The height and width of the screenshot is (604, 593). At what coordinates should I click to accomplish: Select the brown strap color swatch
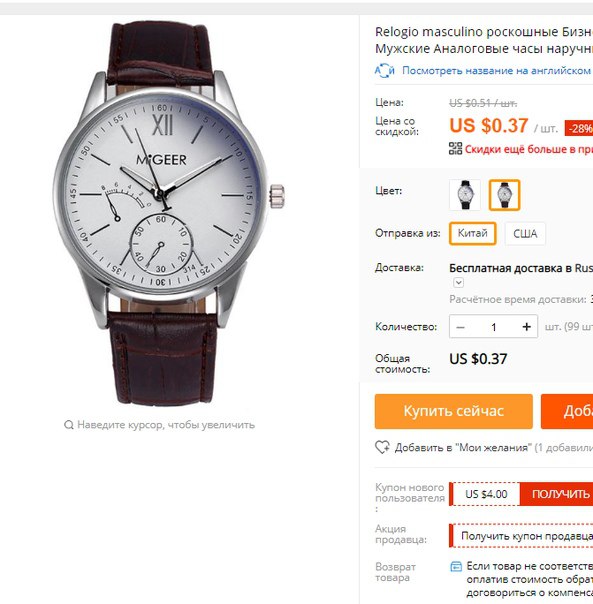pos(504,195)
